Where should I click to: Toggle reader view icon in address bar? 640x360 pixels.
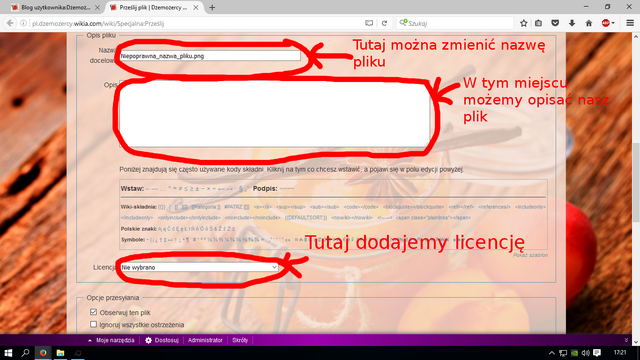pos(369,23)
